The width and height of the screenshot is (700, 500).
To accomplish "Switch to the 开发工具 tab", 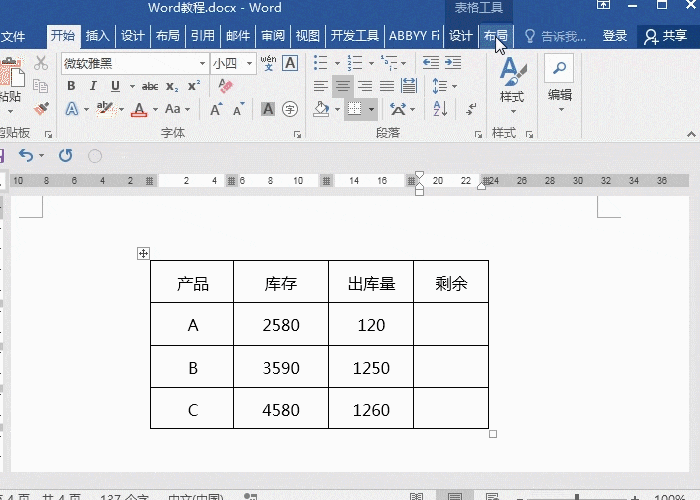I will coord(355,36).
